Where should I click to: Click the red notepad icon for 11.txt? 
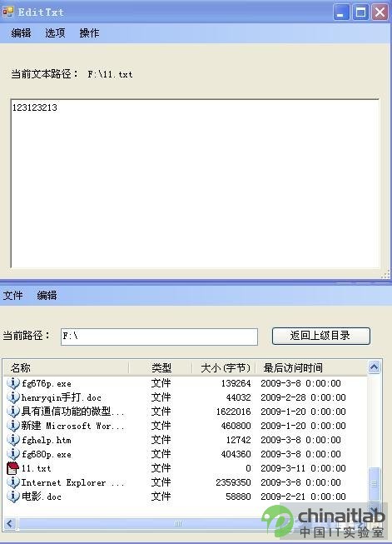tap(12, 468)
